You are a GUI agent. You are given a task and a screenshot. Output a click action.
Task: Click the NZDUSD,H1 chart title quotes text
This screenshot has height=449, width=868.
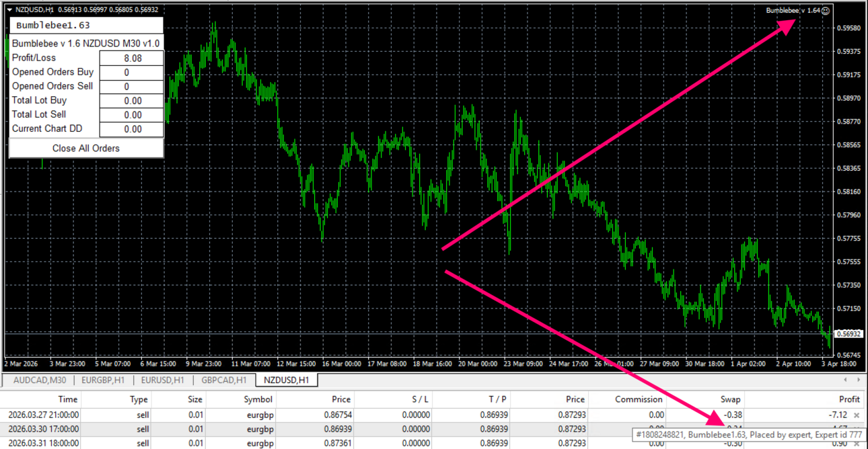pyautogui.click(x=87, y=10)
